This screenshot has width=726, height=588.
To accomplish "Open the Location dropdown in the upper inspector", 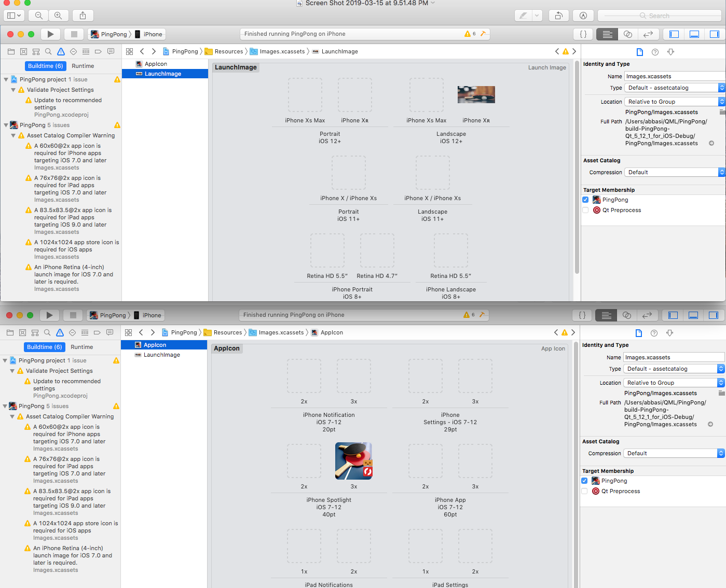I will (675, 102).
